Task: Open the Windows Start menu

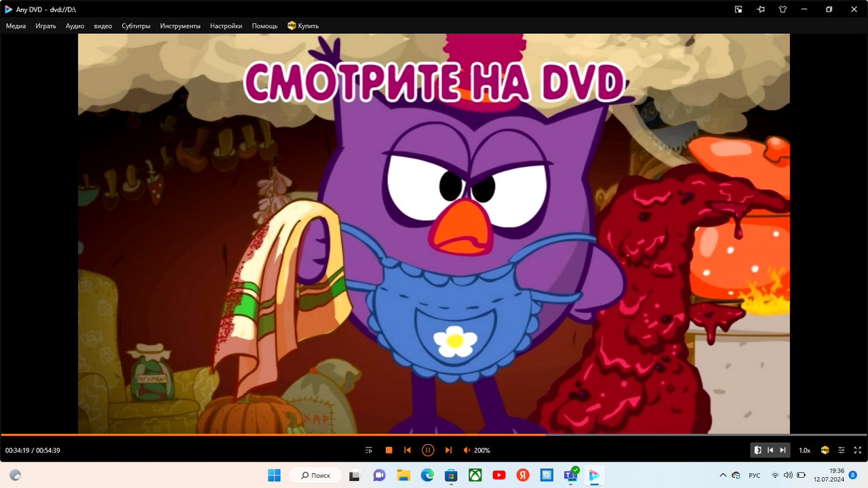Action: 275,475
